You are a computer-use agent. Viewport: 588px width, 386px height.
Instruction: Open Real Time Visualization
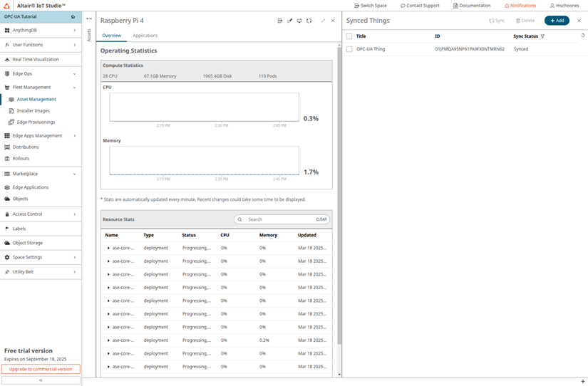tap(36, 60)
